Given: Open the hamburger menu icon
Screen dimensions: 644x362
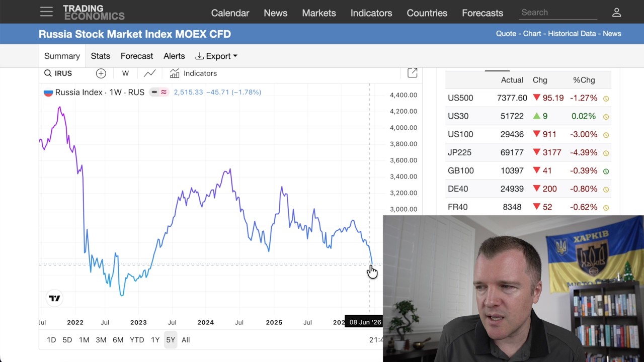Looking at the screenshot, I should coord(46,12).
